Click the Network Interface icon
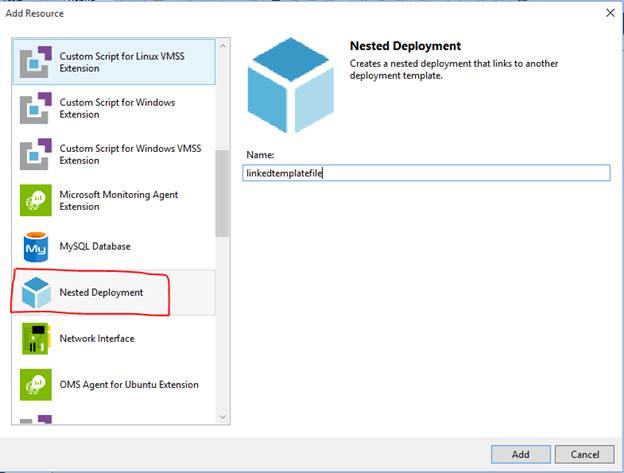The height and width of the screenshot is (473, 624). [36, 339]
